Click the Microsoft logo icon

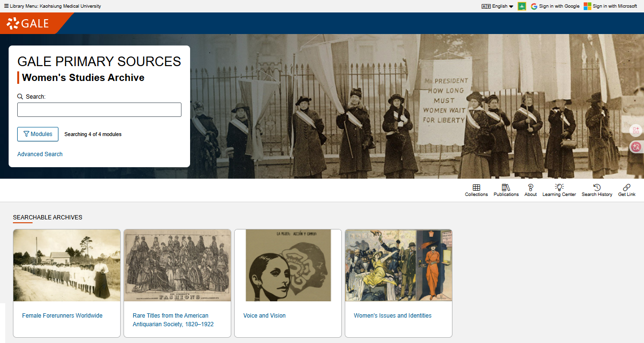[x=588, y=6]
